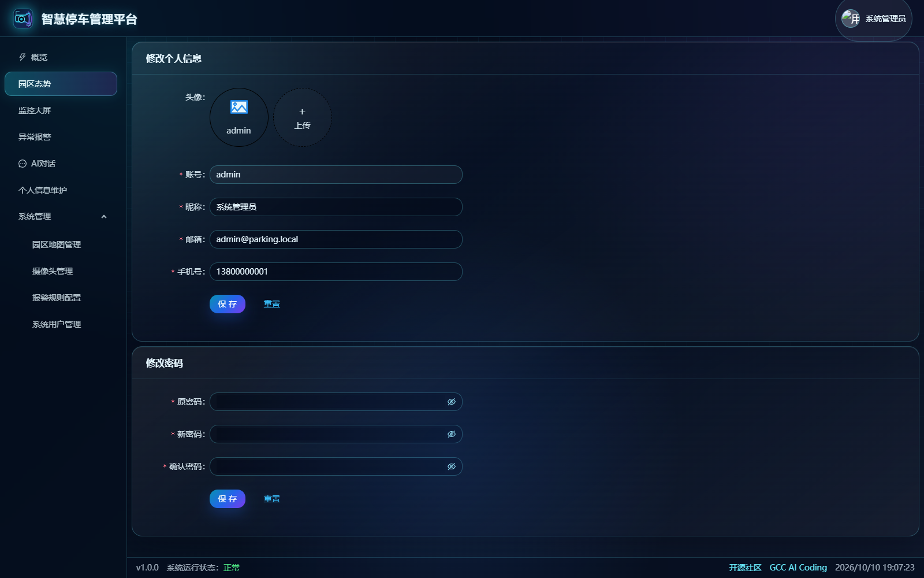Screen dimensions: 924x578
Task: Save the personal info form with 保存
Action: coord(228,304)
